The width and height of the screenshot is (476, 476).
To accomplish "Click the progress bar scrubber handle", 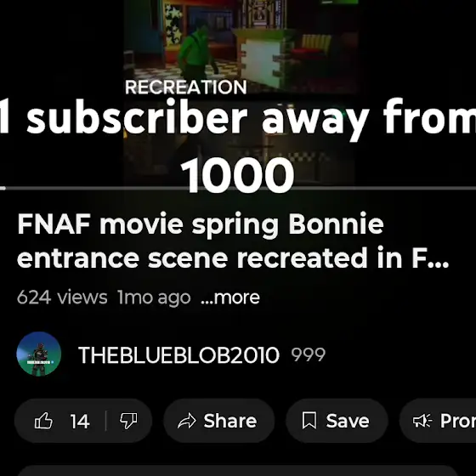I will tap(3, 188).
